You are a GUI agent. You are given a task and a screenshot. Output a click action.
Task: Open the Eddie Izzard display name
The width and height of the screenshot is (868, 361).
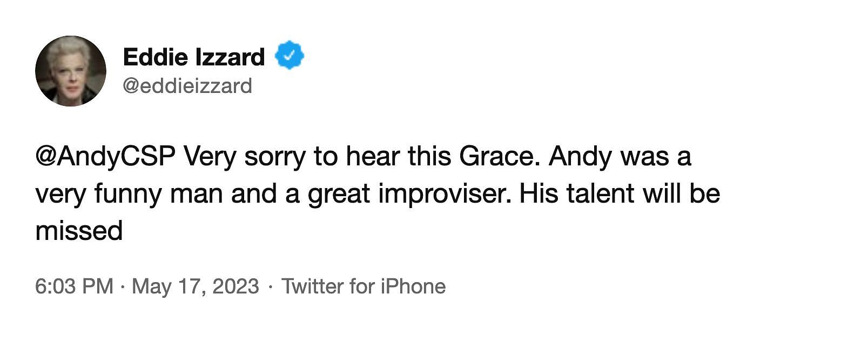(194, 57)
